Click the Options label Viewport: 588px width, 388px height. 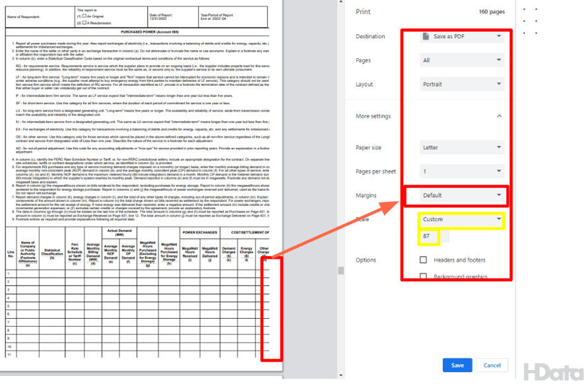pos(366,260)
